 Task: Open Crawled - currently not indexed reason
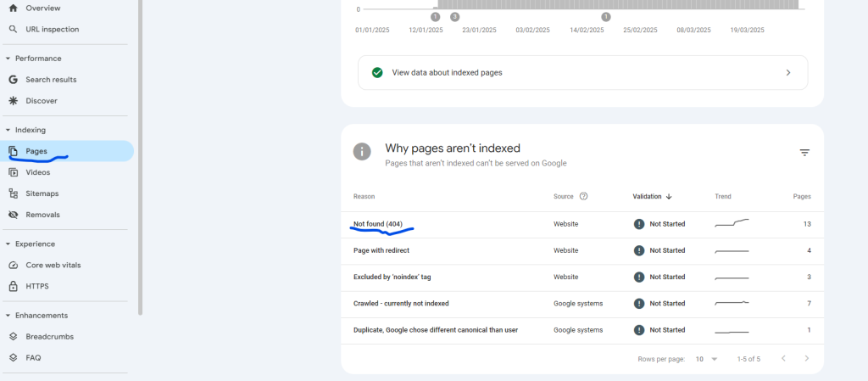click(x=401, y=304)
